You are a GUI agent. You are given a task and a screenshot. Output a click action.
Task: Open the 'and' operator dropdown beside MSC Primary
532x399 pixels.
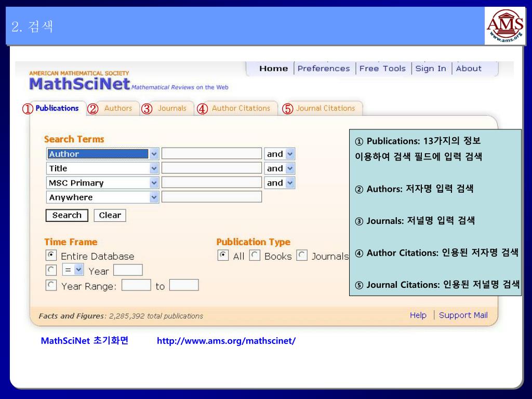(290, 183)
